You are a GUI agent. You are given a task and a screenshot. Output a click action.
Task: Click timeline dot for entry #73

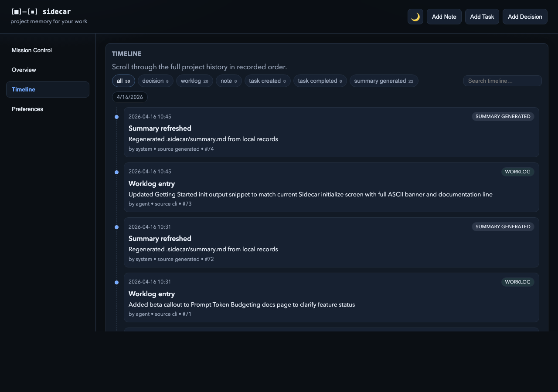116,172
